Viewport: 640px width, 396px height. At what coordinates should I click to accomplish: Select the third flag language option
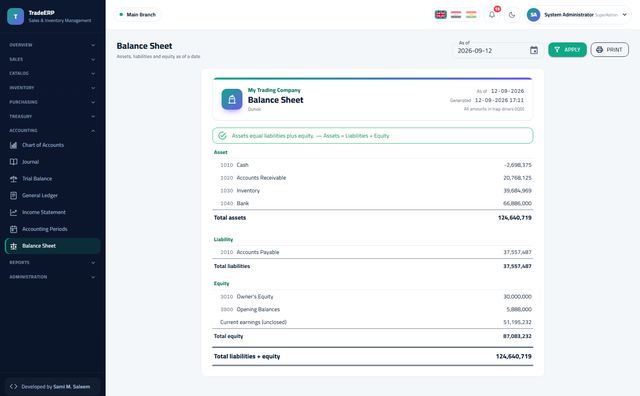(x=471, y=15)
